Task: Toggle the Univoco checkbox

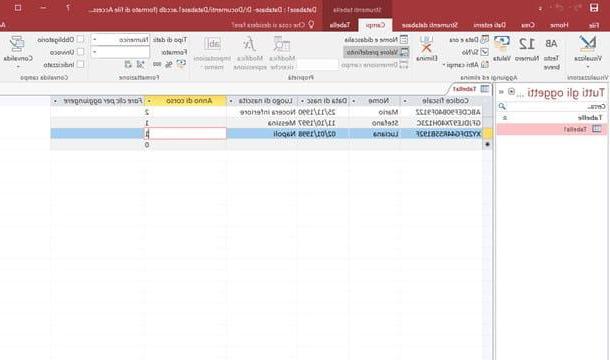Action: 80,52
